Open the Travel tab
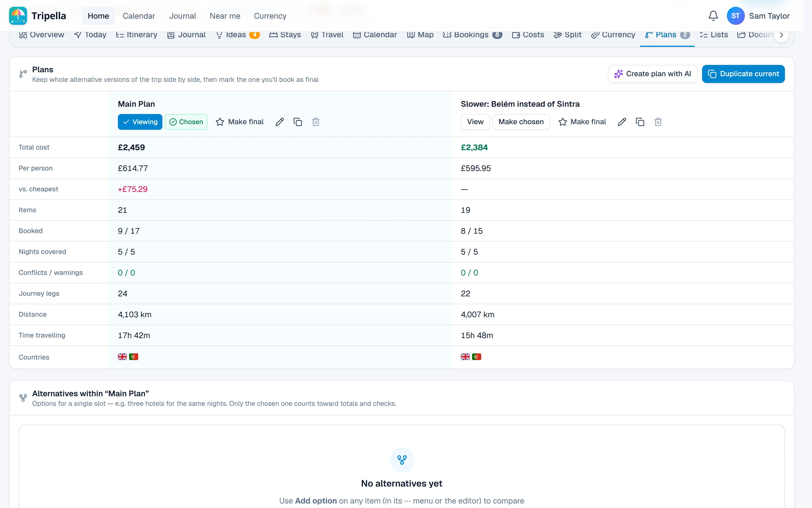812x508 pixels. (327, 35)
